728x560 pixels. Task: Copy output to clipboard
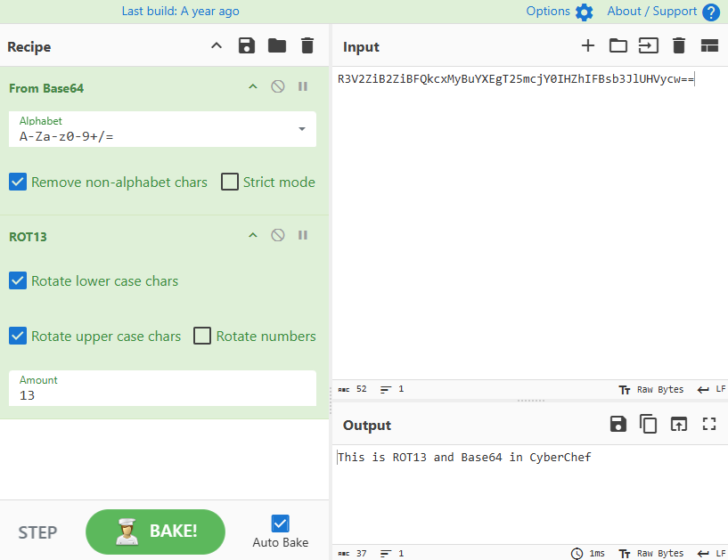[x=649, y=425]
